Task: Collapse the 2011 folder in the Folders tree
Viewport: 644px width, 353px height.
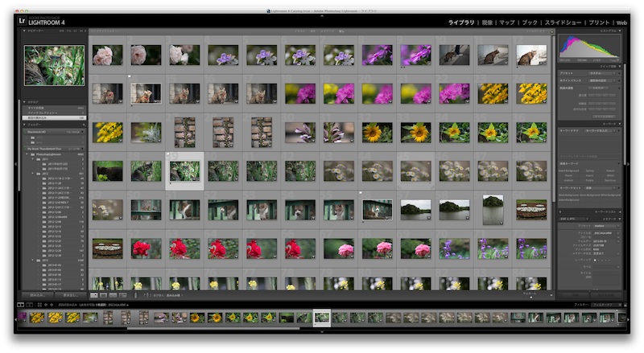Action: tap(33, 159)
